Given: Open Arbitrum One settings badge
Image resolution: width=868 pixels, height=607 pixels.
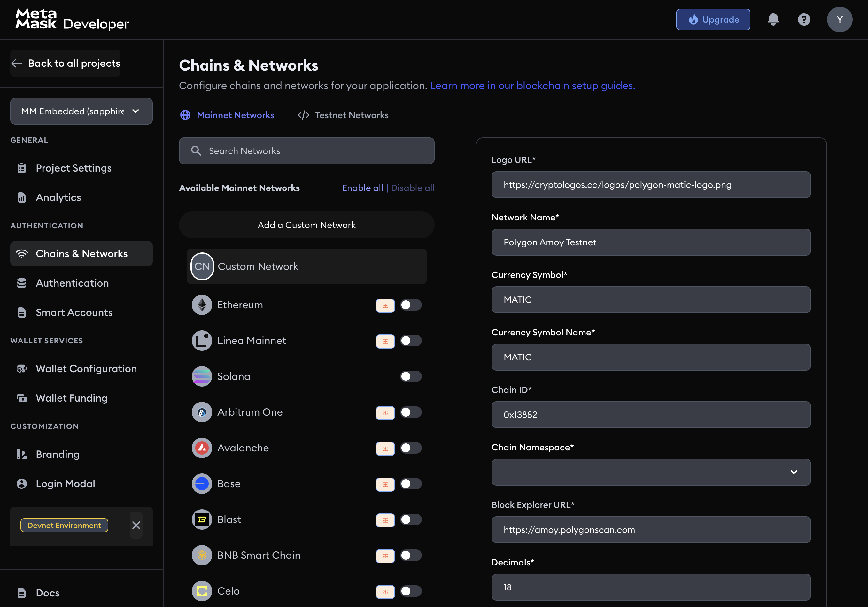Looking at the screenshot, I should coord(385,413).
